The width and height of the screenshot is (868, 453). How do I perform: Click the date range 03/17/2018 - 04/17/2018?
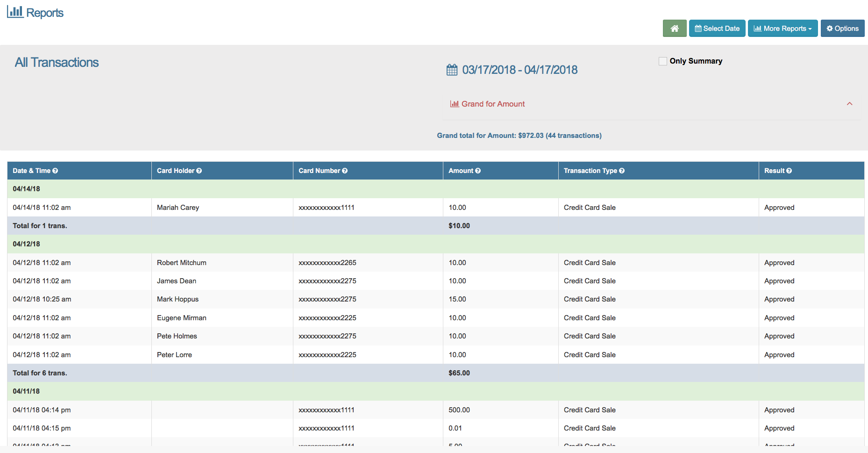click(519, 69)
